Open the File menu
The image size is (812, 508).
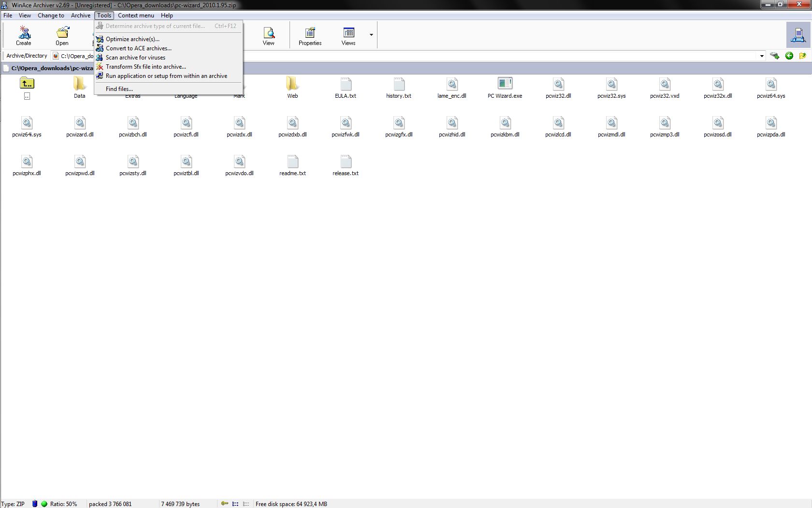[x=8, y=15]
